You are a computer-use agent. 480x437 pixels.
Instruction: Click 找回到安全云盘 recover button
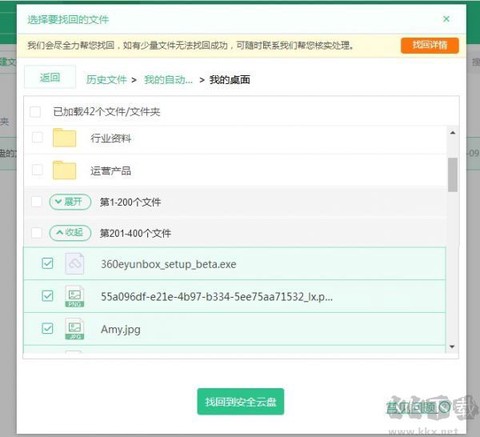pyautogui.click(x=240, y=402)
